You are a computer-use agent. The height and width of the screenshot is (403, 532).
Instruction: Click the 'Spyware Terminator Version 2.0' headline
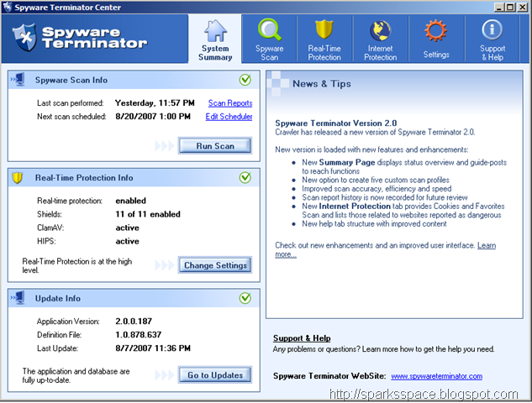point(336,123)
